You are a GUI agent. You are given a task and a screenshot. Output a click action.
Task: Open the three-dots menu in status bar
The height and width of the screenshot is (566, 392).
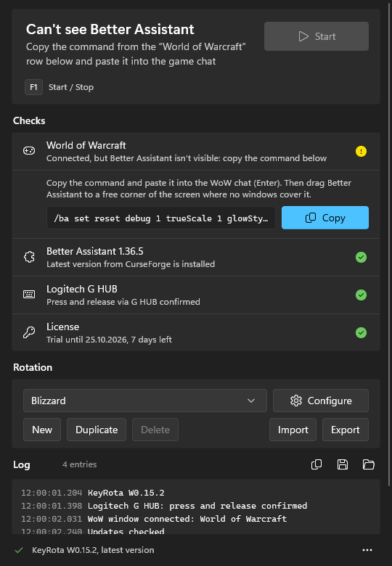click(367, 550)
